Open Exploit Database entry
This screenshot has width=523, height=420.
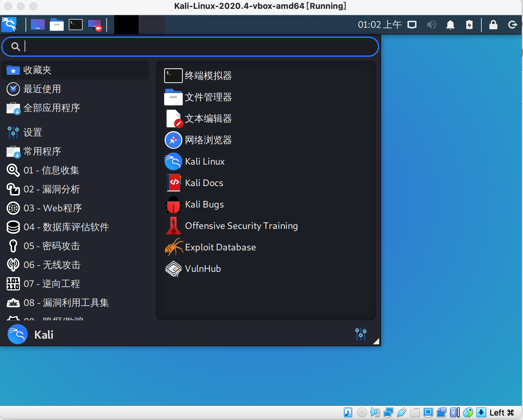click(266, 247)
